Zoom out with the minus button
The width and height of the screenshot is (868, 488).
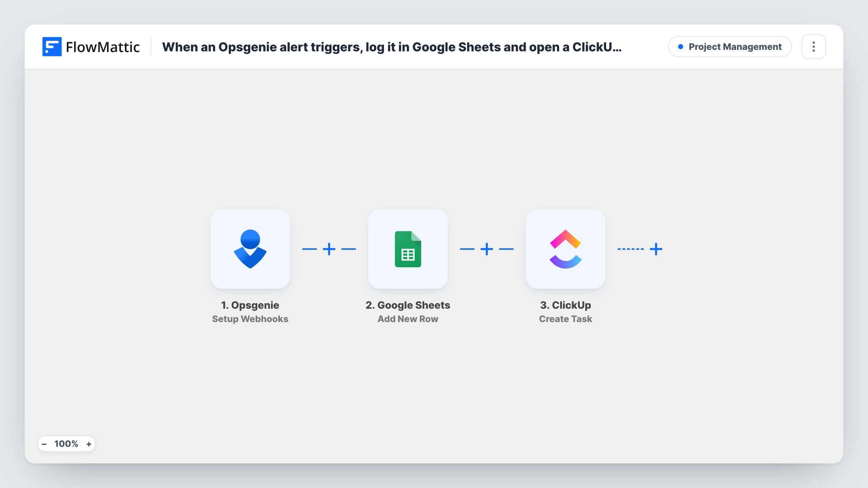44,444
